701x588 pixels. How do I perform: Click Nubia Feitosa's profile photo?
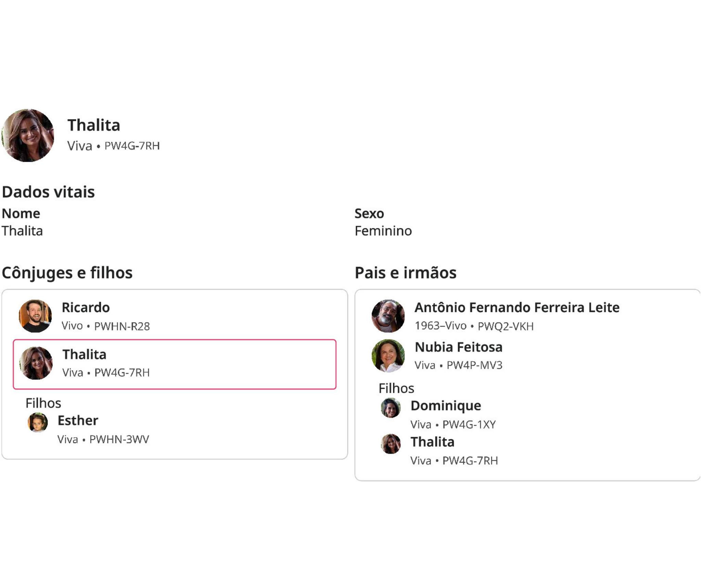pos(388,355)
